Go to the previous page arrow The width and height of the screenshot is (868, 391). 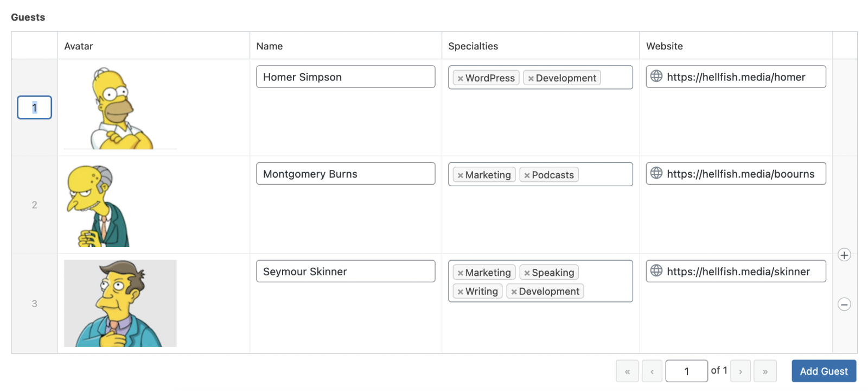[652, 371]
